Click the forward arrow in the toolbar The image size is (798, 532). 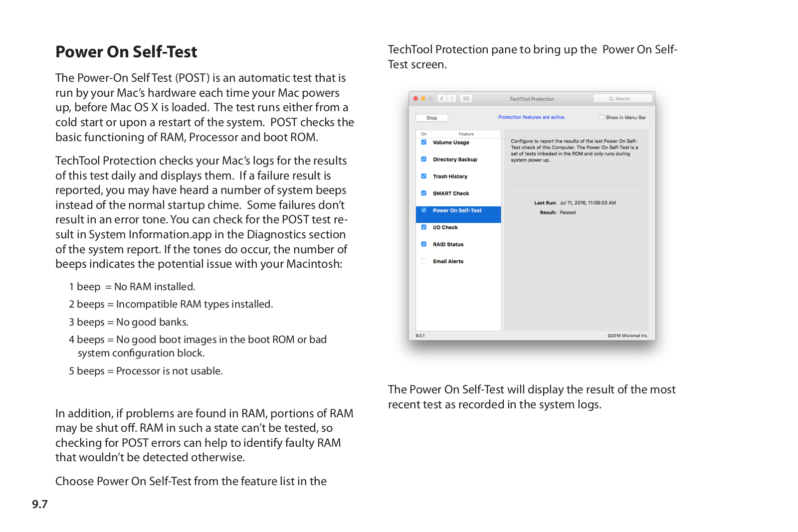pyautogui.click(x=451, y=99)
